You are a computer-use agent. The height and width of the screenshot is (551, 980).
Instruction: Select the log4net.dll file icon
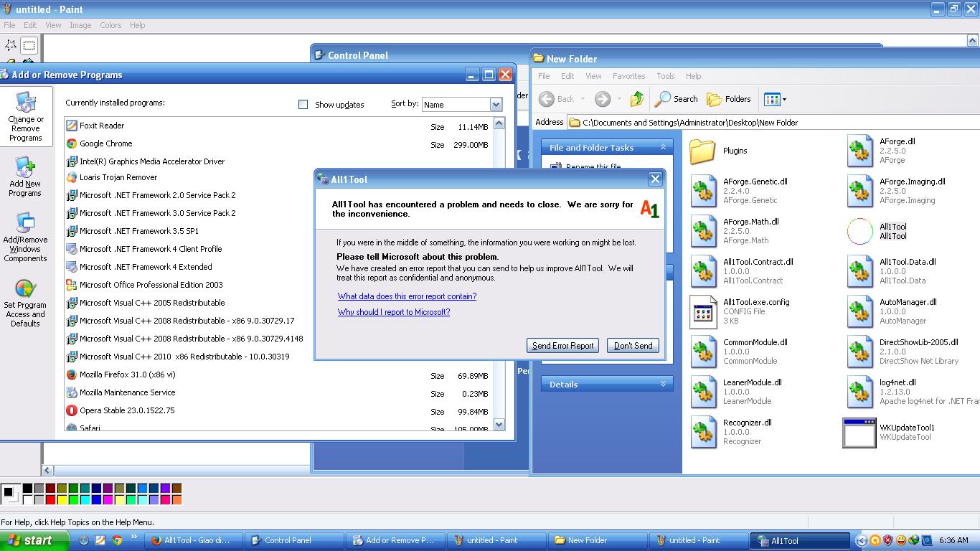(860, 392)
